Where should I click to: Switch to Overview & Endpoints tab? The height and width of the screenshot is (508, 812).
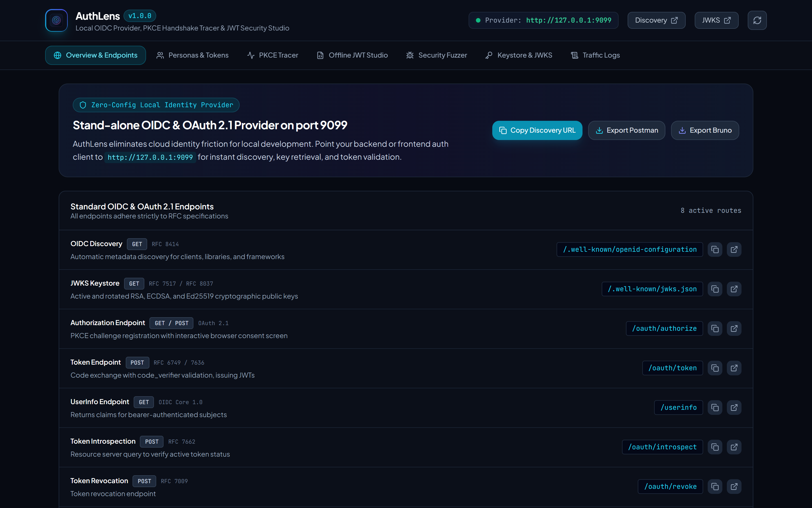(x=95, y=55)
